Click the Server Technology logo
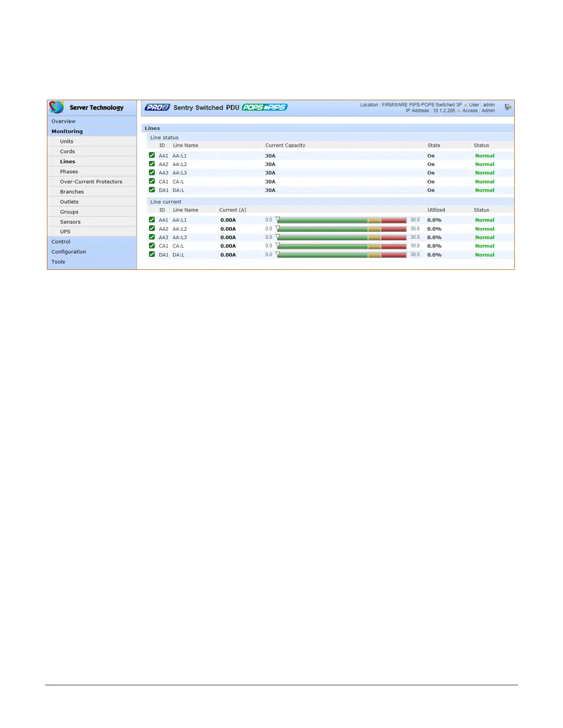Image resolution: width=563 pixels, height=728 pixels. coord(86,107)
